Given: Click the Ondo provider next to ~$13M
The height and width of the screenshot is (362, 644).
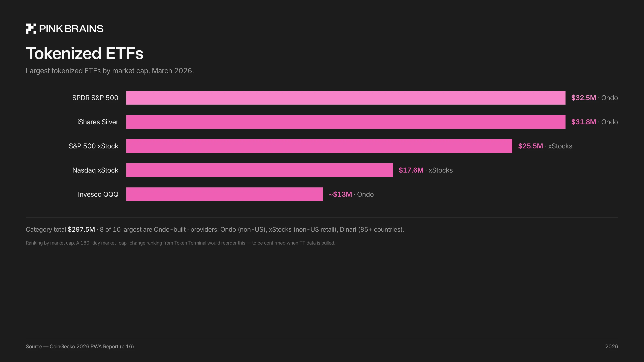Looking at the screenshot, I should point(365,194).
